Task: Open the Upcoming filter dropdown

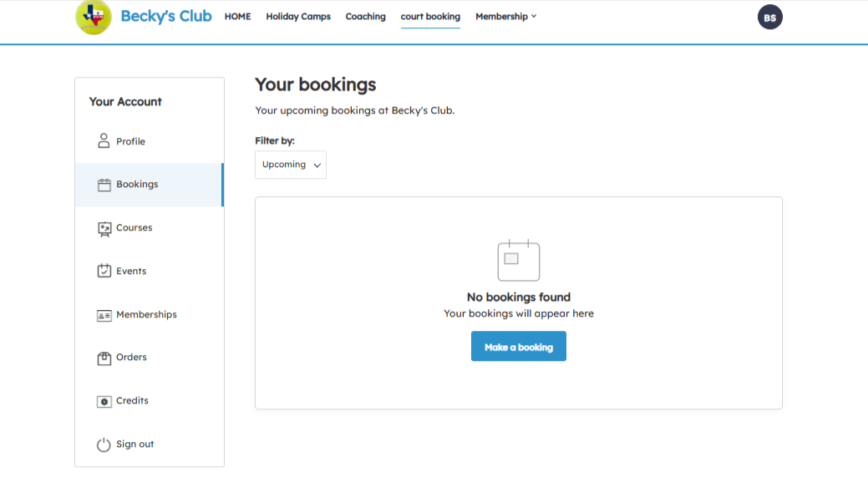Action: point(290,165)
